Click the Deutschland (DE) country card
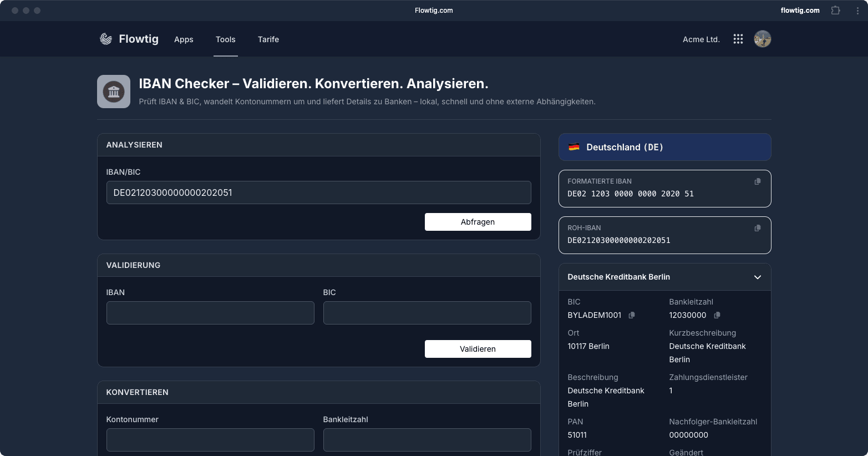 tap(665, 147)
